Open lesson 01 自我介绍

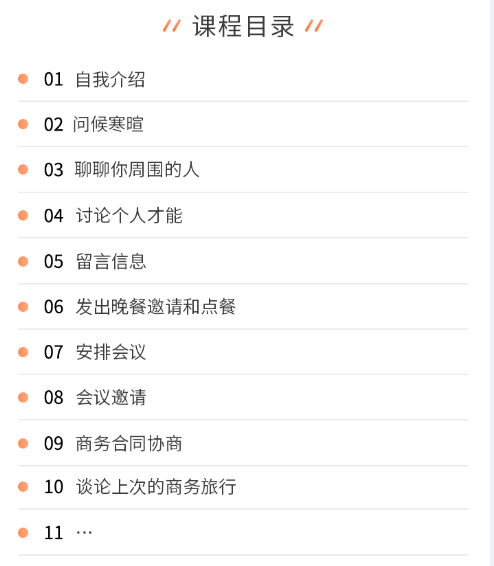pyautogui.click(x=243, y=79)
